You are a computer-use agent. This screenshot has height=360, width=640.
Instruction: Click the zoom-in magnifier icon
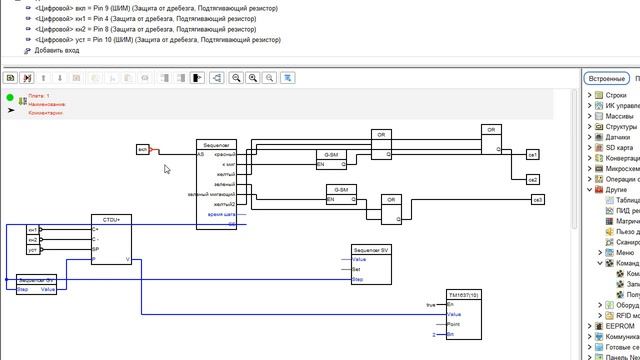[253, 78]
